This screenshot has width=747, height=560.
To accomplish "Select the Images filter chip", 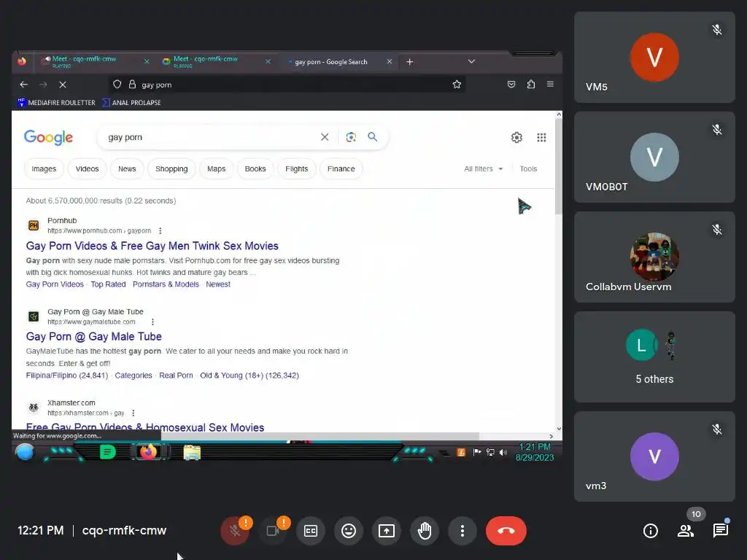I will [x=44, y=169].
